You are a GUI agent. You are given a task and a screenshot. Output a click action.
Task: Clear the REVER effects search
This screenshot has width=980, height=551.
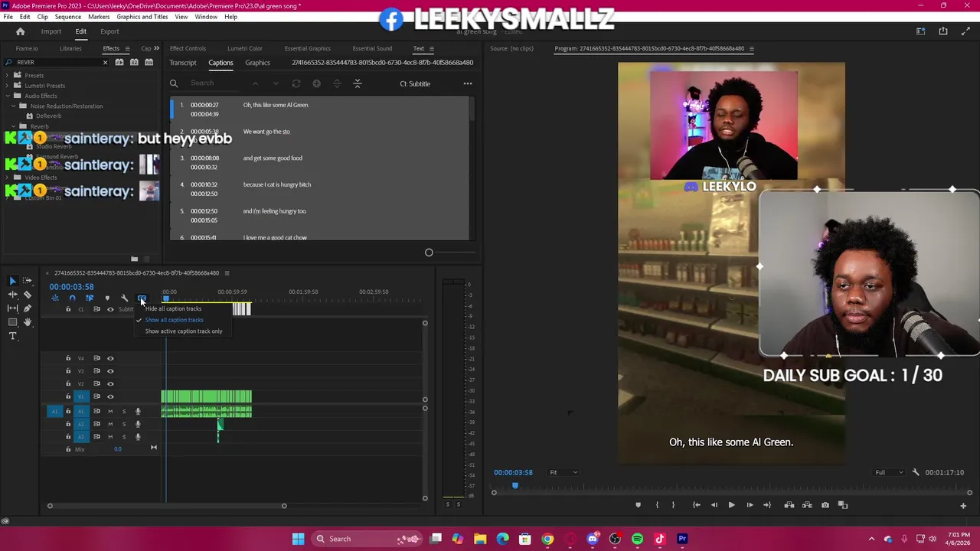coord(105,62)
